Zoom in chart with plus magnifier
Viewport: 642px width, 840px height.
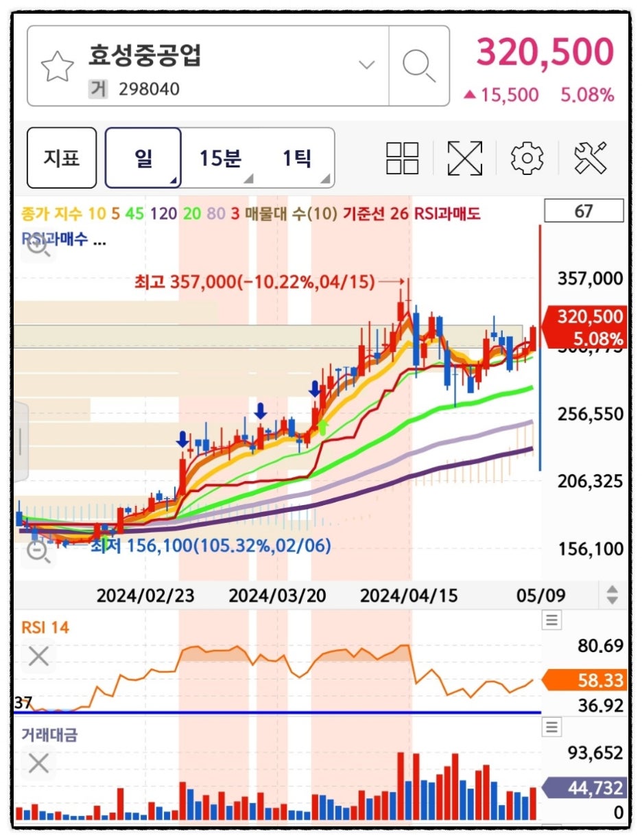[x=38, y=246]
